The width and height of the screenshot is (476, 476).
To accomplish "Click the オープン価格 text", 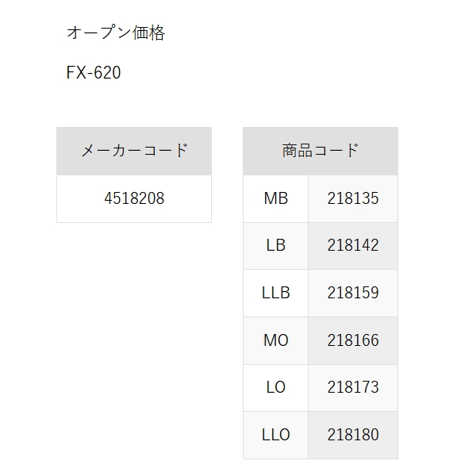I will tap(116, 33).
